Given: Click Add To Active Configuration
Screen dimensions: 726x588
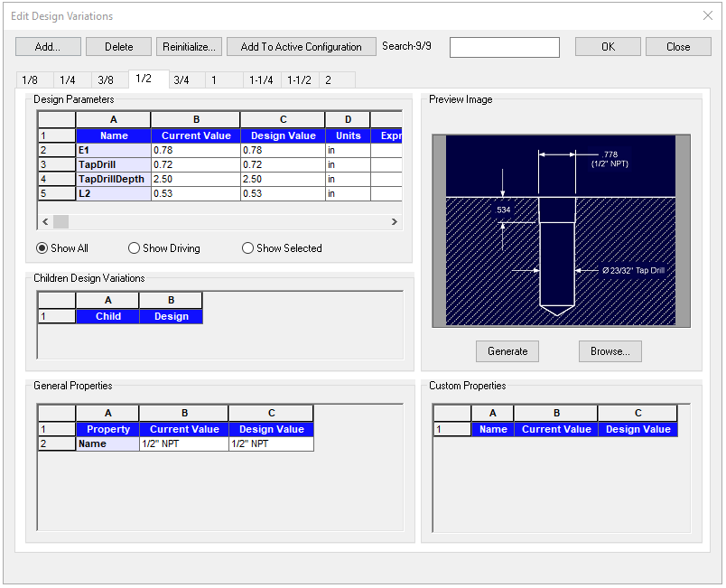Looking at the screenshot, I should coord(301,47).
